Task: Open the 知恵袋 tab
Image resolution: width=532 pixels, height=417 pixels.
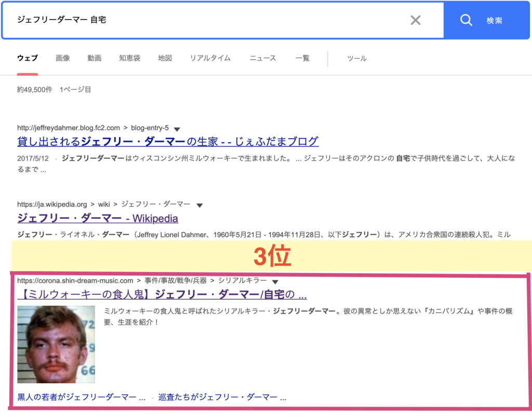Action: (129, 58)
